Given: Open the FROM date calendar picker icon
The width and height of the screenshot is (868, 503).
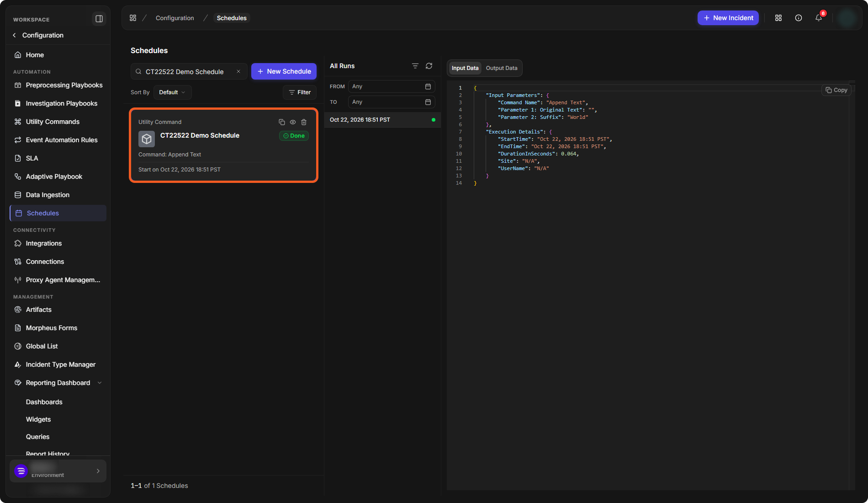Looking at the screenshot, I should 428,86.
